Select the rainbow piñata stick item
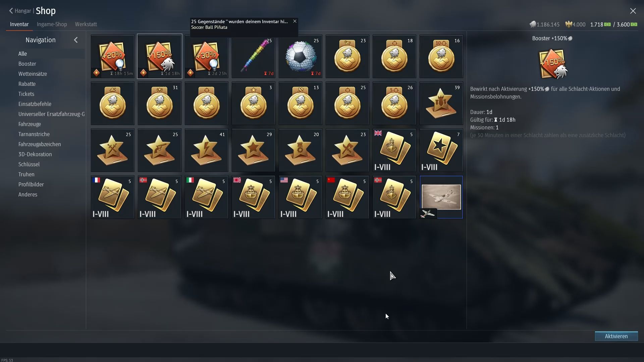This screenshot has height=362, width=644. coord(253,56)
